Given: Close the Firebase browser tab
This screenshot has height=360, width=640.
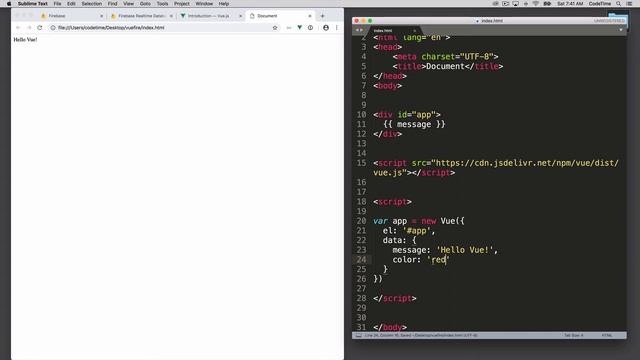Looking at the screenshot, I should point(102,16).
